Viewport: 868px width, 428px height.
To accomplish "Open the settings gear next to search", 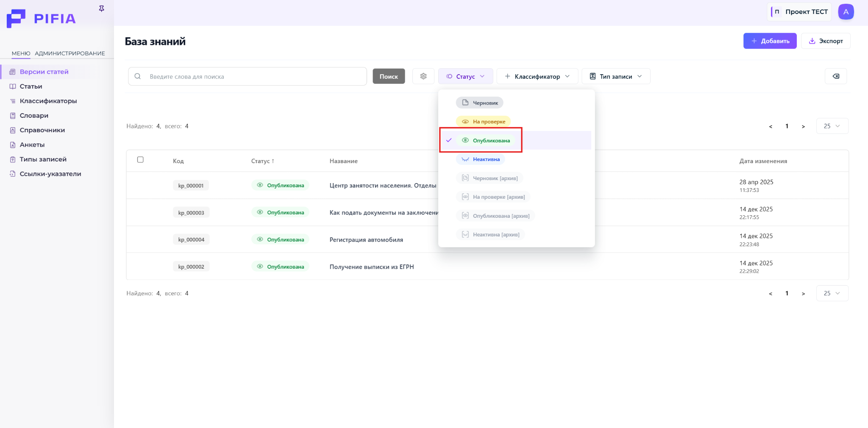I will 423,76.
